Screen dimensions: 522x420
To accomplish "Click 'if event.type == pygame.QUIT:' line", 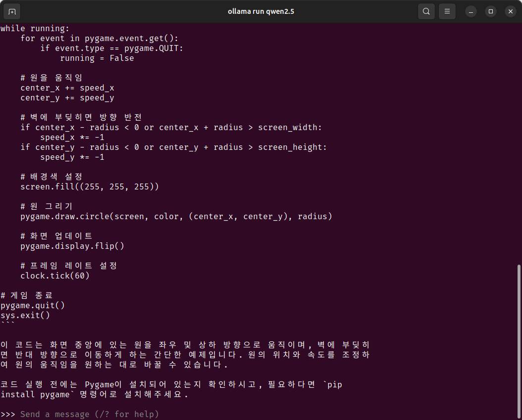I will [111, 48].
